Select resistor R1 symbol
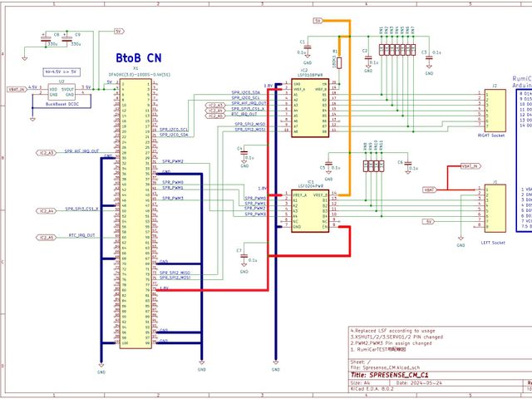The image size is (532, 399). click(x=339, y=63)
